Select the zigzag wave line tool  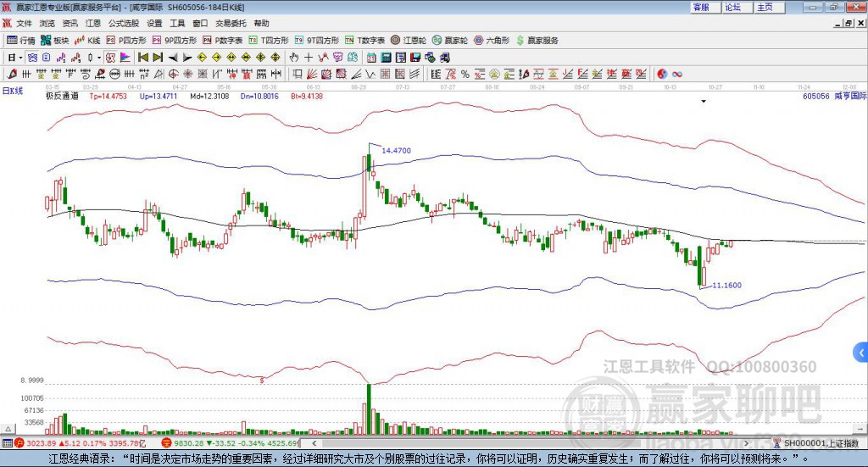(x=371, y=74)
